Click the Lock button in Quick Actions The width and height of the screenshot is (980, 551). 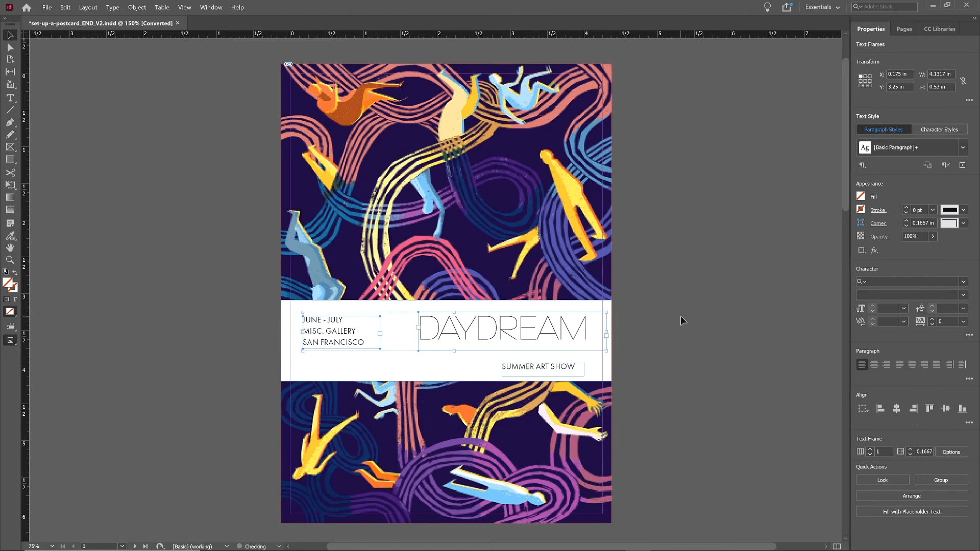click(883, 480)
